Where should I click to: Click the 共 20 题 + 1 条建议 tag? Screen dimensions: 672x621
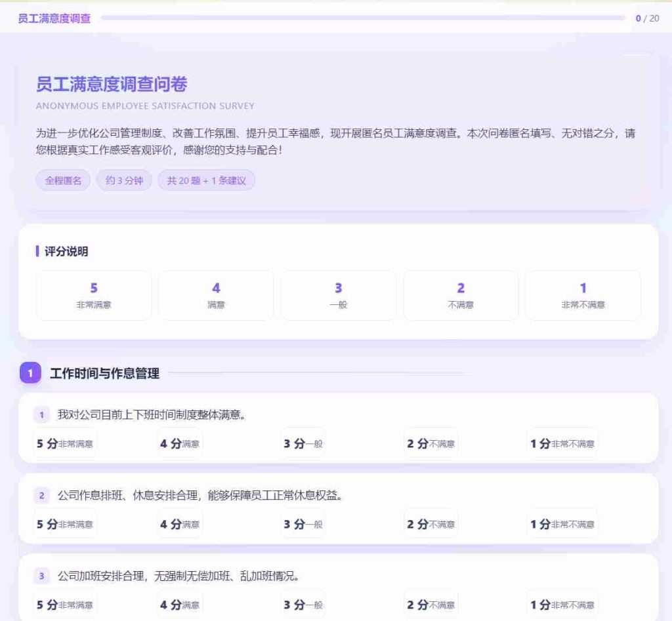(x=206, y=180)
